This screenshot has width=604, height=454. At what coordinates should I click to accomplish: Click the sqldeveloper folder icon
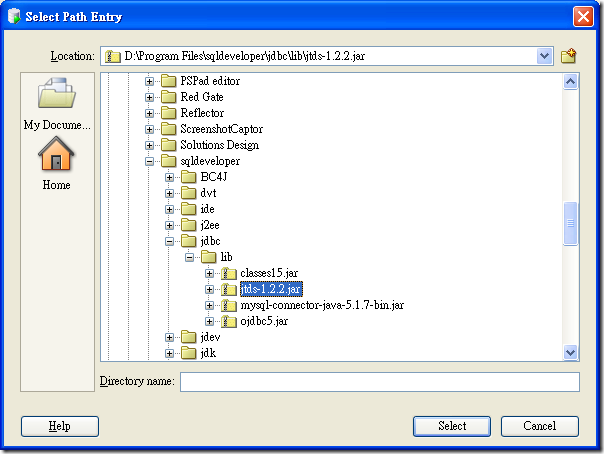click(x=168, y=161)
